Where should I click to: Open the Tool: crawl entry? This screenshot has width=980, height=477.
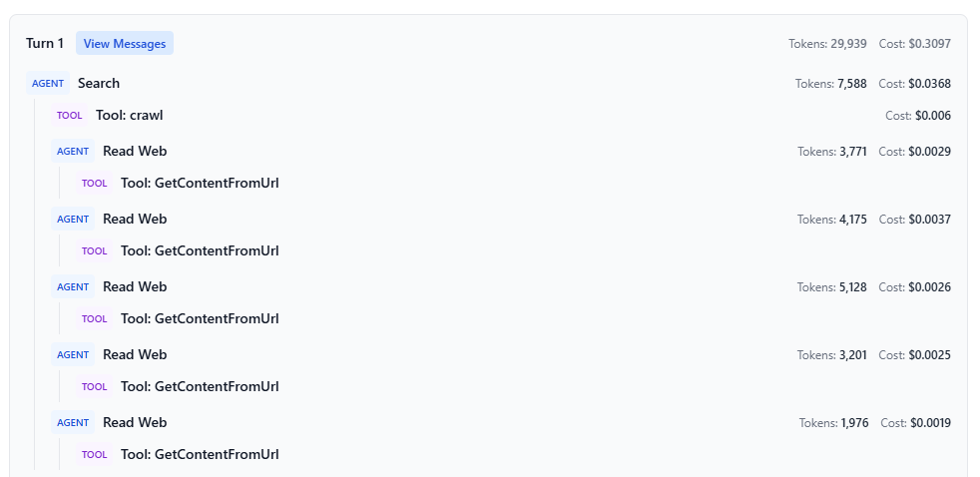(x=129, y=116)
